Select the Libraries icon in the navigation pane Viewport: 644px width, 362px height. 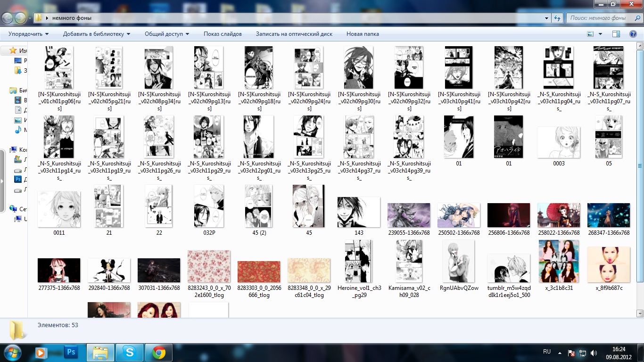tap(13, 90)
